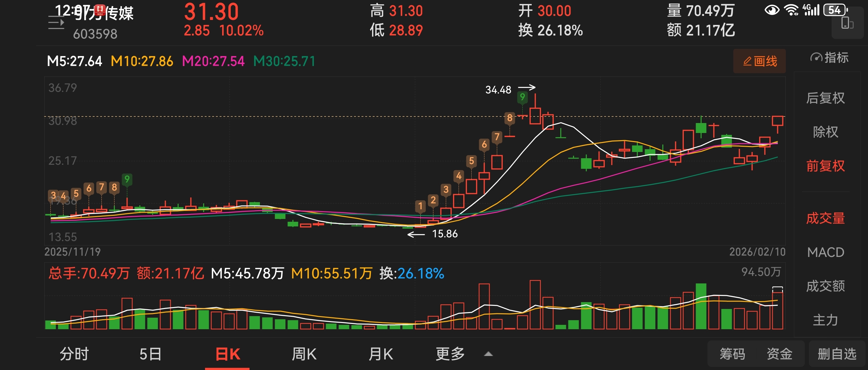Tap the tallest green volume bar

701,306
